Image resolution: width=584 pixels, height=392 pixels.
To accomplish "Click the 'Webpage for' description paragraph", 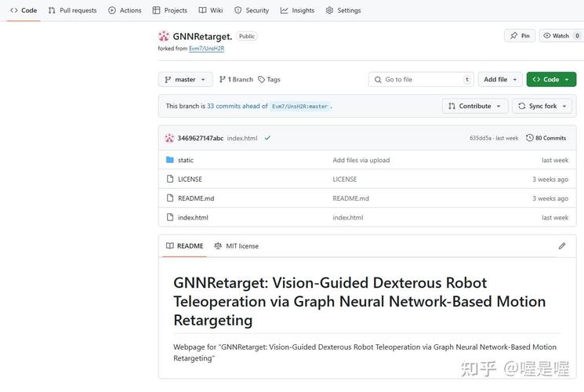I will pyautogui.click(x=365, y=353).
